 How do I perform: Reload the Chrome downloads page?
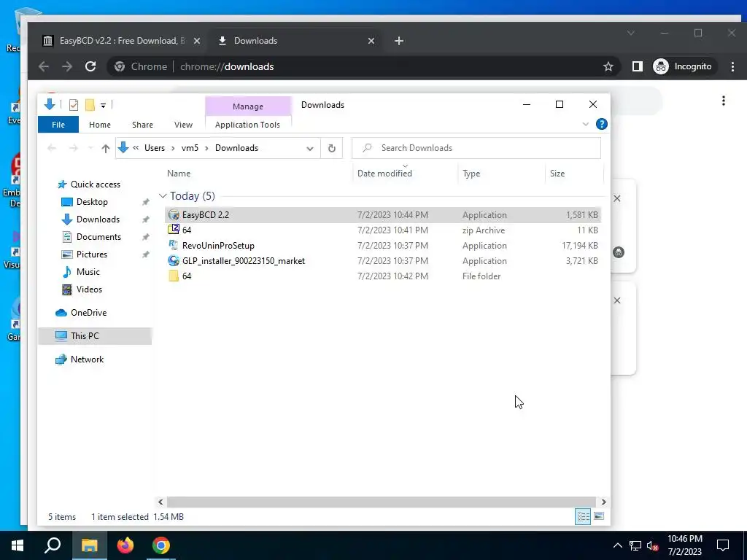[90, 66]
